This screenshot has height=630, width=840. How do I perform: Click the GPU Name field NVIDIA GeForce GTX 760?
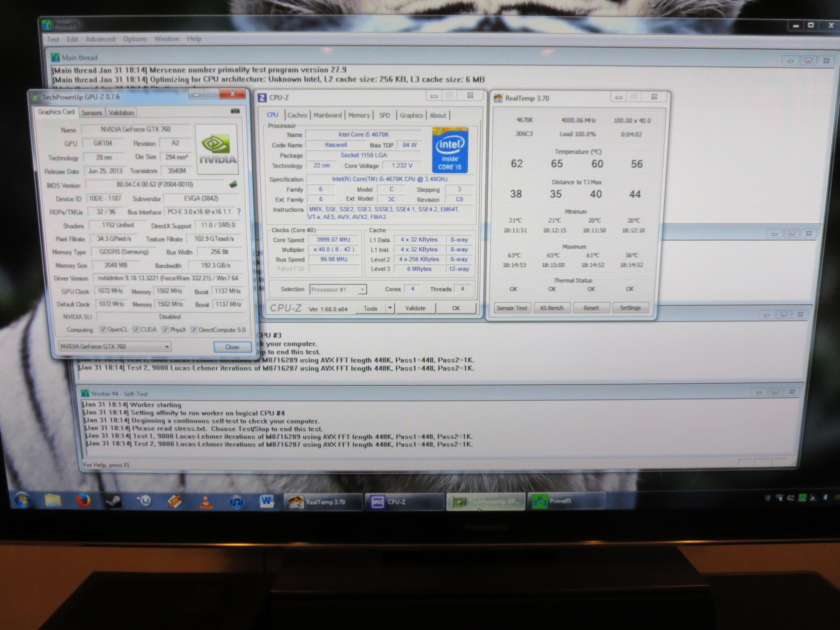[136, 129]
